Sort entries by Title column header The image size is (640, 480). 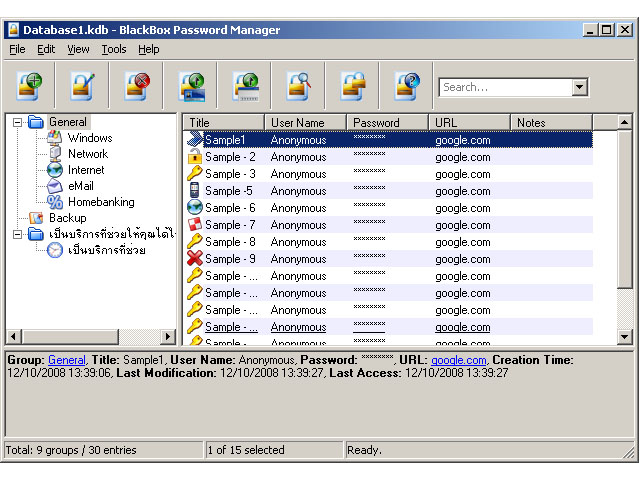coord(223,122)
